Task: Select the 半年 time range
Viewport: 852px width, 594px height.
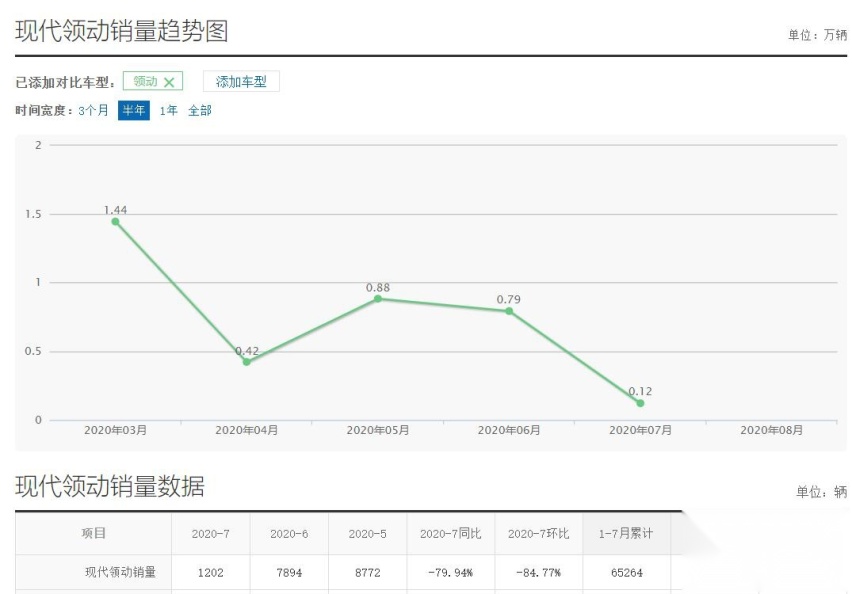Action: pos(134,111)
